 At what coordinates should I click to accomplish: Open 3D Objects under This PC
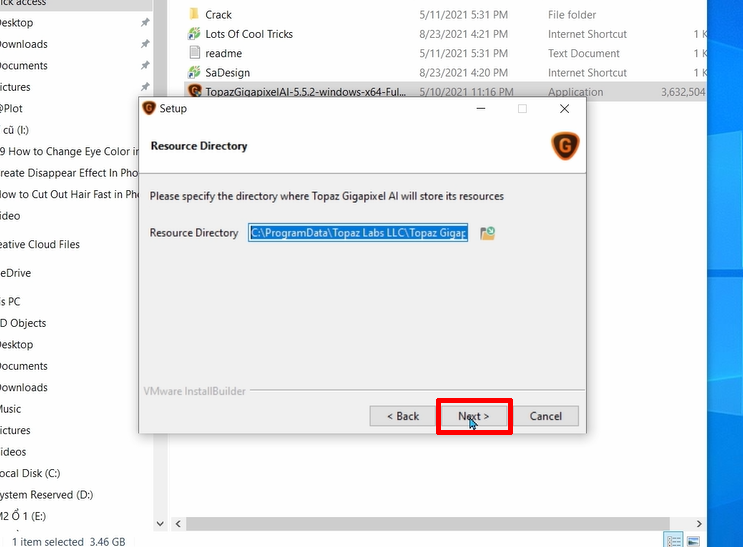(23, 323)
